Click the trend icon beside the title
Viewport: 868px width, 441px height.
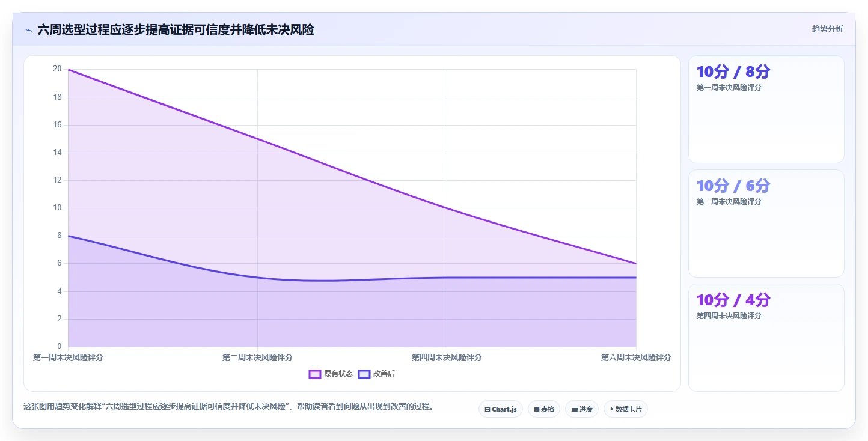click(28, 29)
